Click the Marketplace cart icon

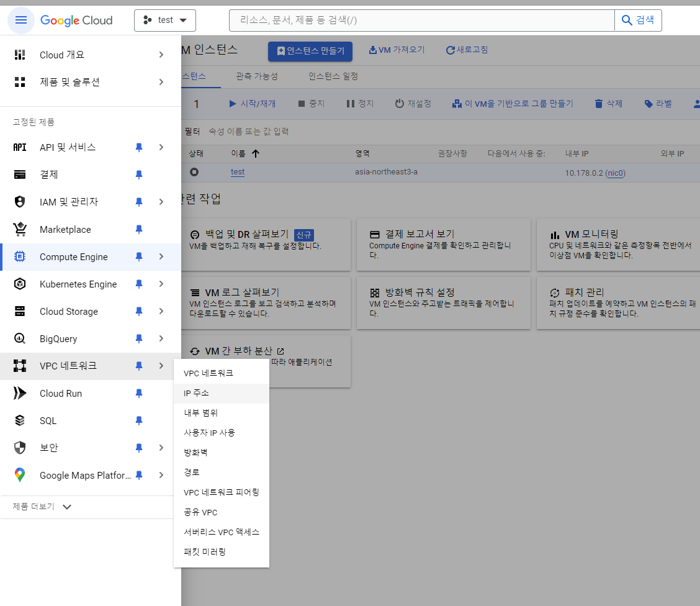(x=20, y=229)
